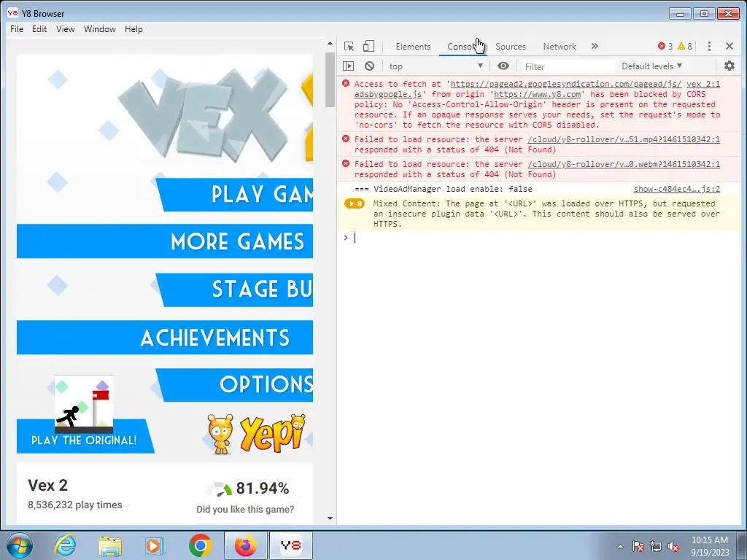Viewport: 747px width, 560px height.
Task: Click the Y8 Browser taskbar button
Action: (290, 545)
